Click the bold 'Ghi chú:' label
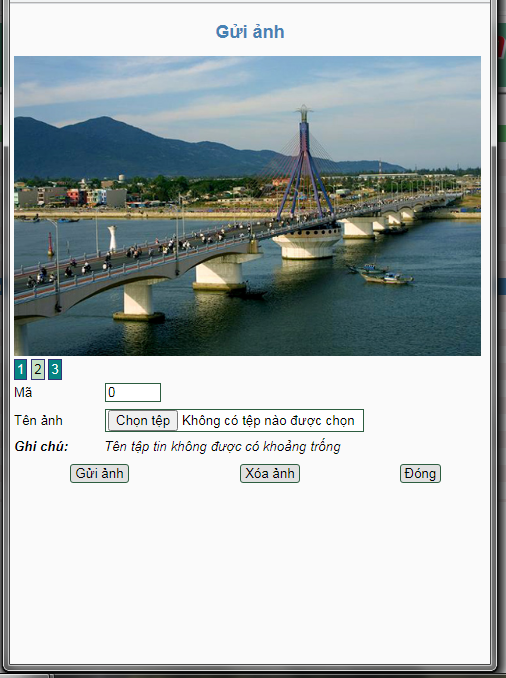Viewport: 506px width, 678px height. [x=42, y=446]
